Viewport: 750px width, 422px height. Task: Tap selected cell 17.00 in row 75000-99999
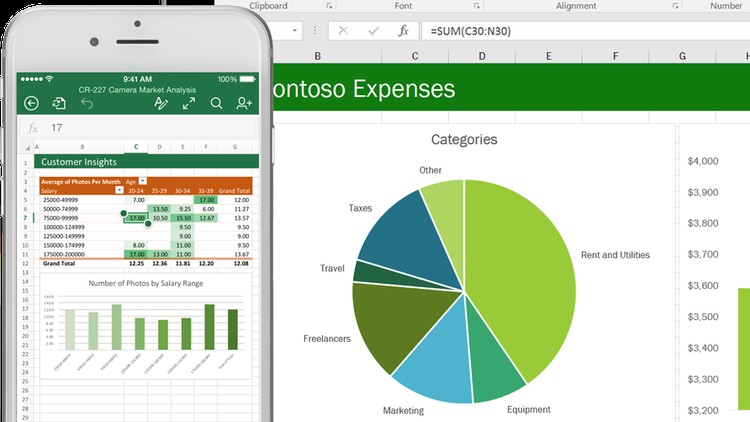click(136, 218)
